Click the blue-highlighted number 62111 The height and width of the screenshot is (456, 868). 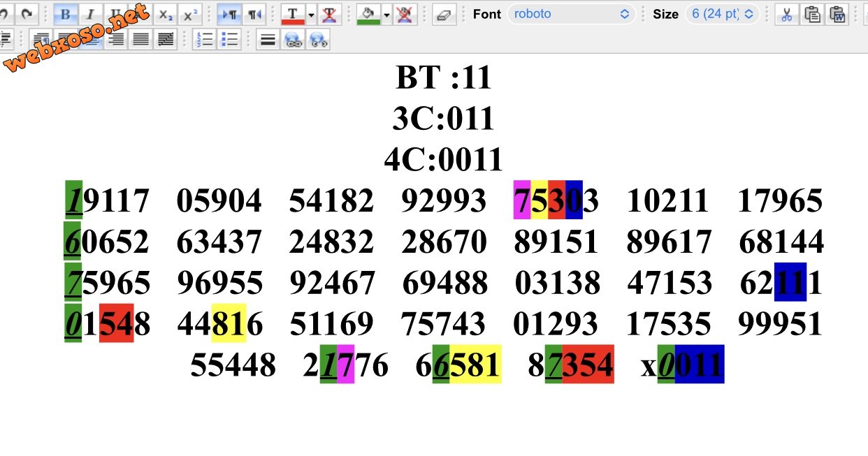point(781,284)
